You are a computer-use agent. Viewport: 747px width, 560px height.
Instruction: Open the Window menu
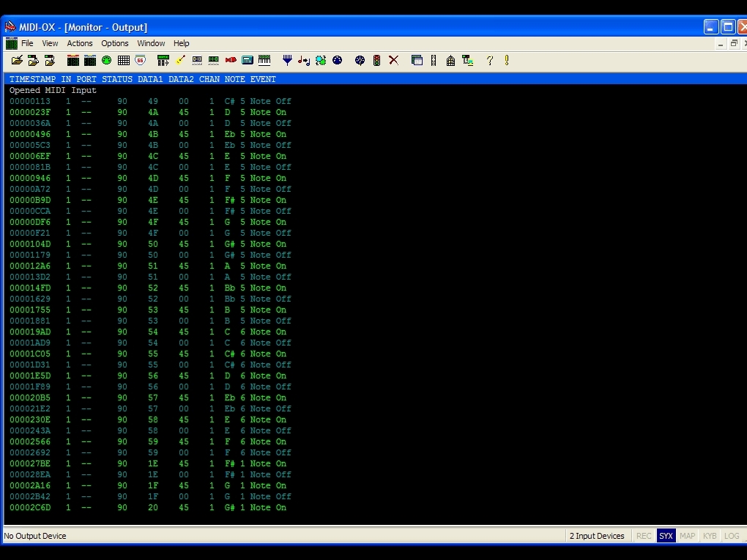tap(151, 43)
